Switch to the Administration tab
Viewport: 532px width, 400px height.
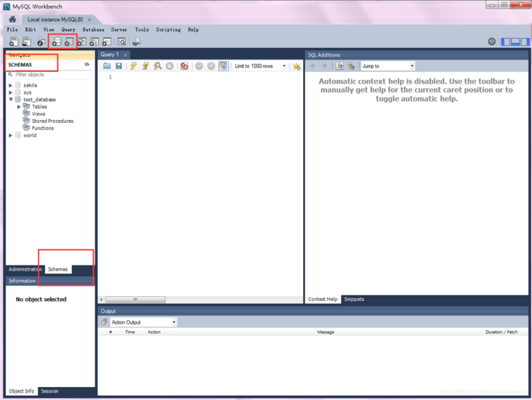click(x=25, y=269)
